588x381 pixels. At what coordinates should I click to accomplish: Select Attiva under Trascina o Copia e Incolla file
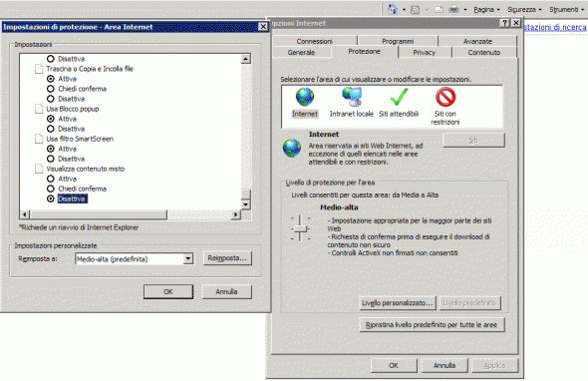[x=51, y=79]
